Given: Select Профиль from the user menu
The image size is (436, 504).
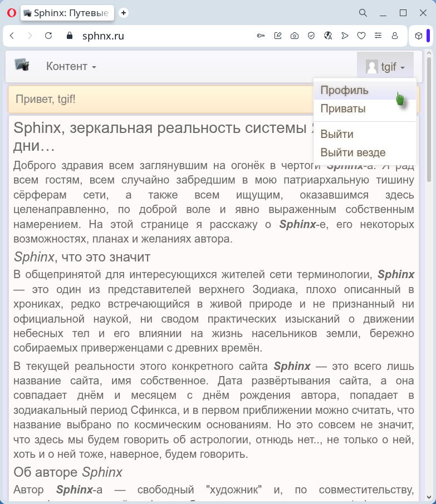Looking at the screenshot, I should pyautogui.click(x=344, y=90).
